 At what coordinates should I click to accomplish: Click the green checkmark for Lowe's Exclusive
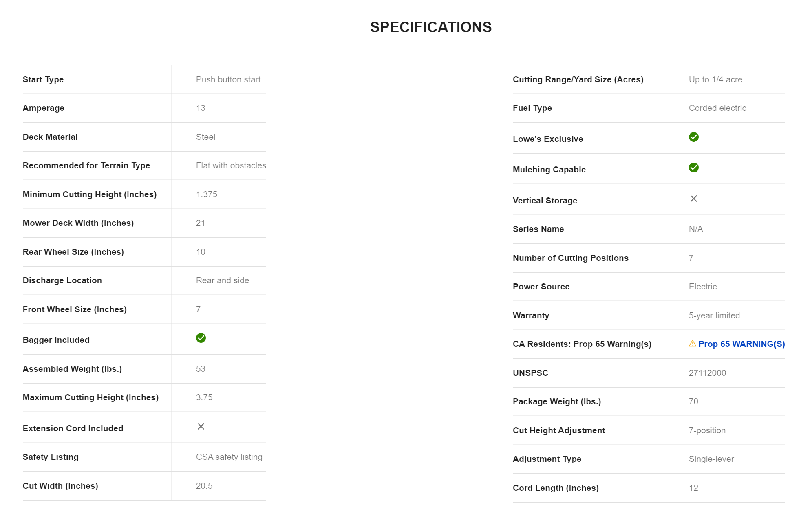click(693, 137)
